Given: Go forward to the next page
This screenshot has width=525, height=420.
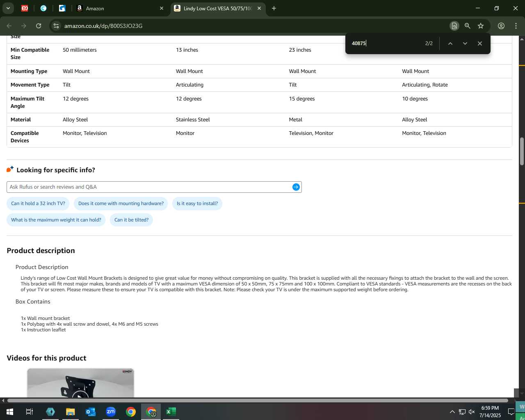Looking at the screenshot, I should (24, 26).
